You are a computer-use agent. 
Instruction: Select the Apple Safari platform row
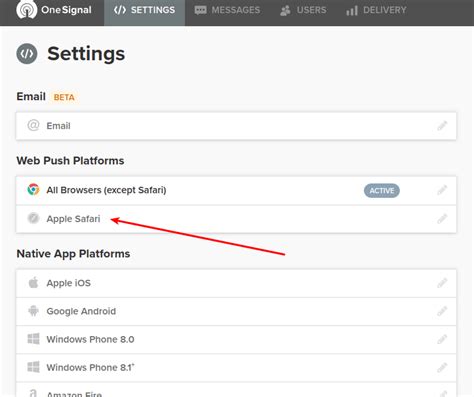point(236,219)
